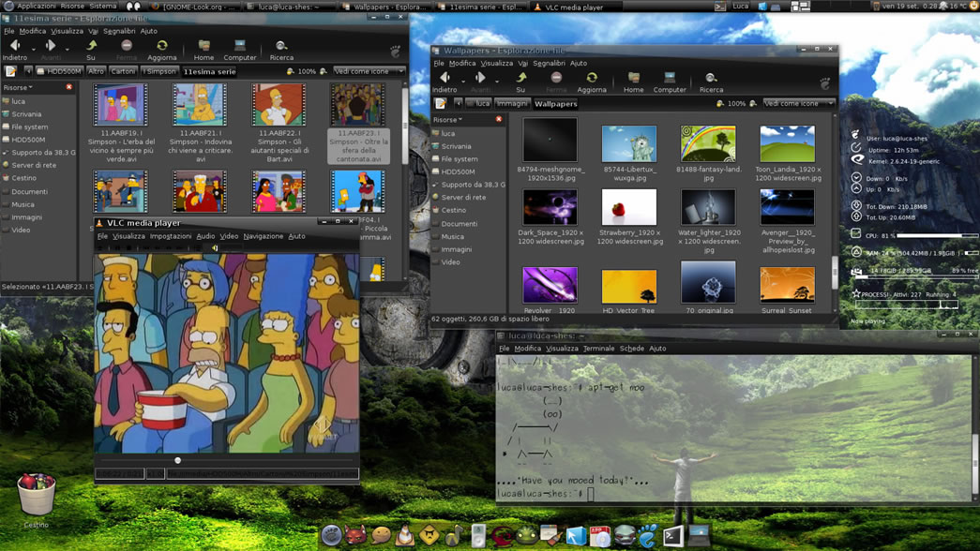Screen dimensions: 980x551
Task: Select 85744-Libertux_wuxga.jpg thumbnail
Action: click(628, 143)
